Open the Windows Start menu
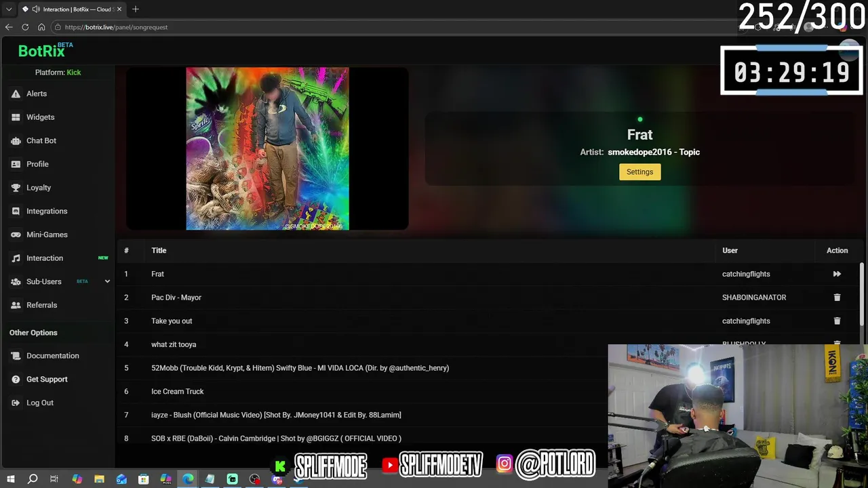Image resolution: width=868 pixels, height=488 pixels. pos(10,479)
